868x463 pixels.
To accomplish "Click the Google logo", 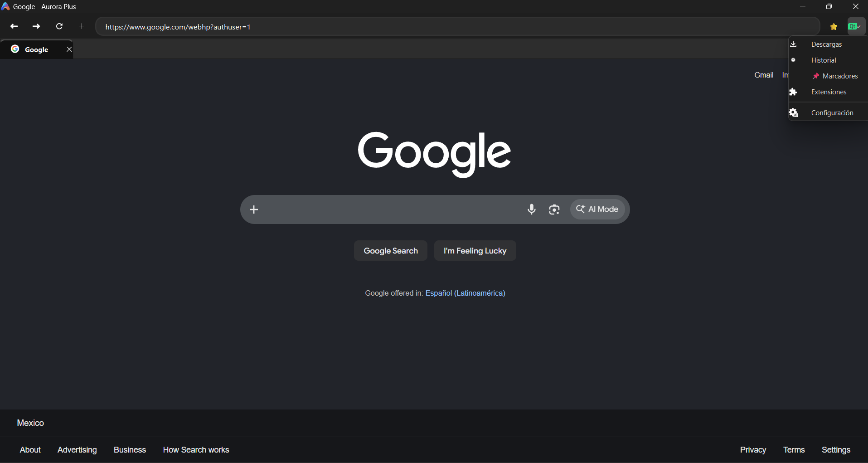I will (434, 154).
